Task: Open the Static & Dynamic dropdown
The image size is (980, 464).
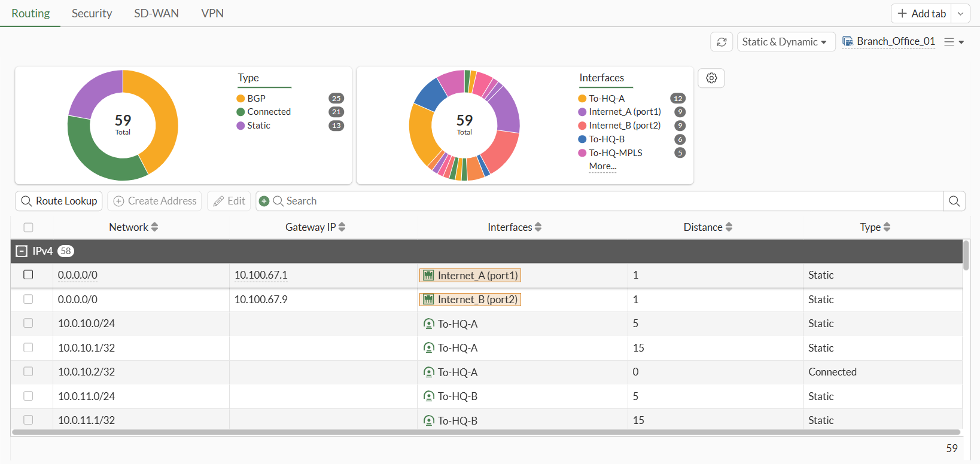Action: 786,42
